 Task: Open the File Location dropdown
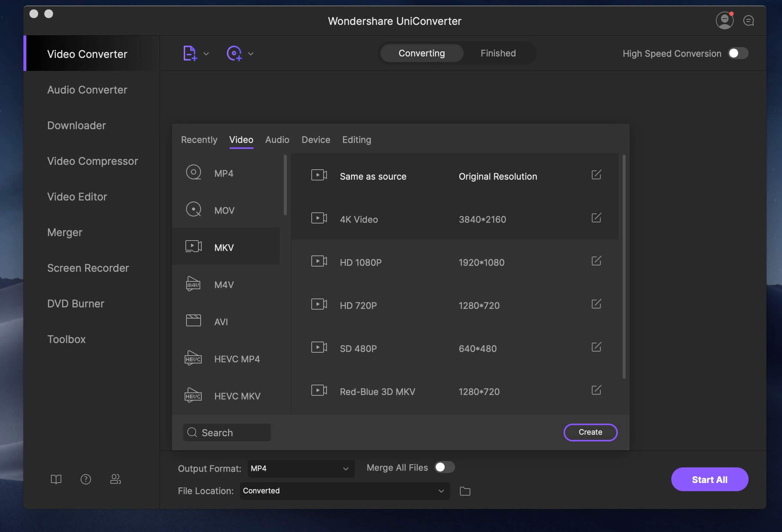pos(345,491)
